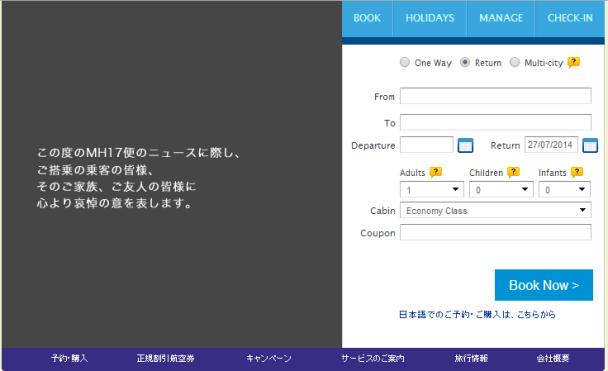Expand the Children count dropdown
This screenshot has height=371, width=608.
pos(501,190)
